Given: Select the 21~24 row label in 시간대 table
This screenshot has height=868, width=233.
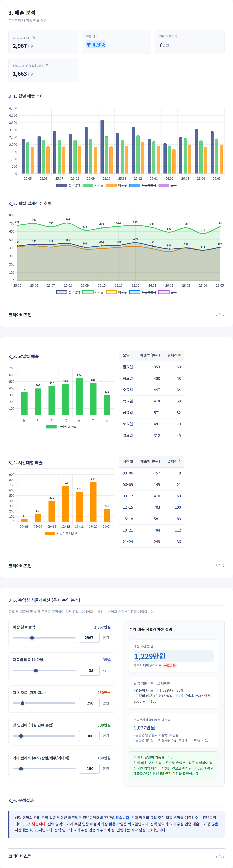Looking at the screenshot, I should 128,542.
